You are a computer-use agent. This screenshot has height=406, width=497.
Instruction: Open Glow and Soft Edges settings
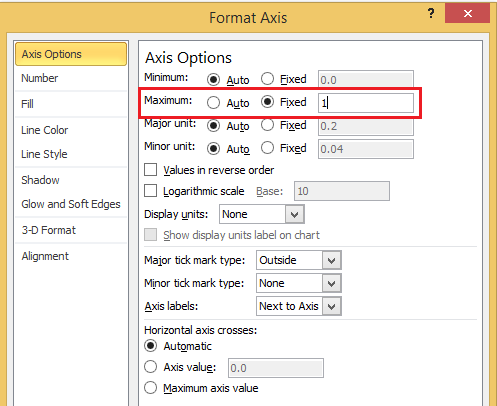71,204
